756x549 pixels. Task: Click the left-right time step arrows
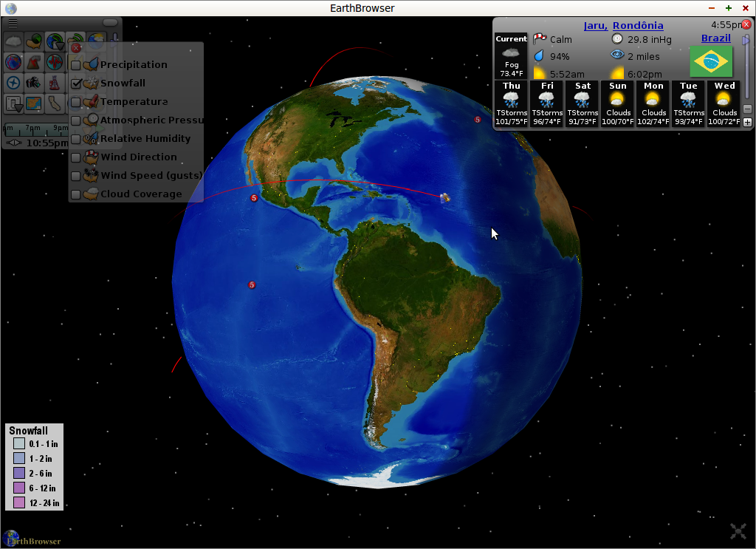click(x=14, y=143)
